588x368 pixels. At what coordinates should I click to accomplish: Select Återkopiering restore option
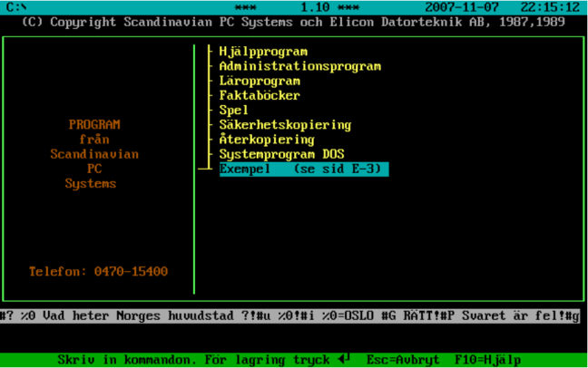tap(267, 140)
